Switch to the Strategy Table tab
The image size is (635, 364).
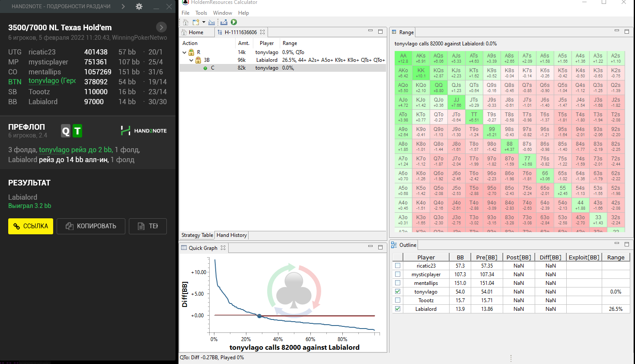pos(197,235)
